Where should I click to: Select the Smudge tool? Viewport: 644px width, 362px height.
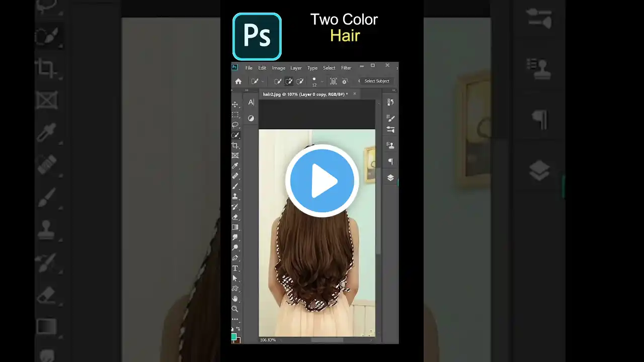pos(235,237)
